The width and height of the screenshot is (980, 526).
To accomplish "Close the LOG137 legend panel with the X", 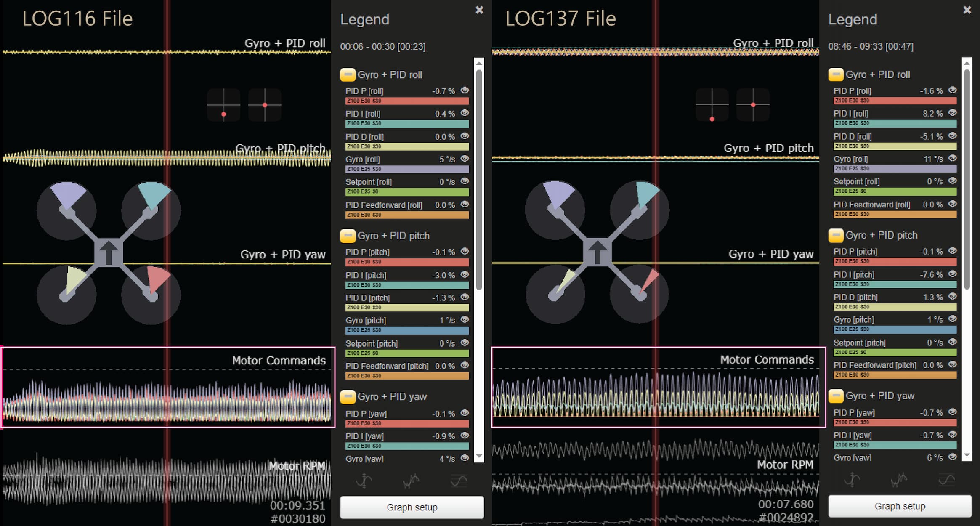I will point(967,10).
